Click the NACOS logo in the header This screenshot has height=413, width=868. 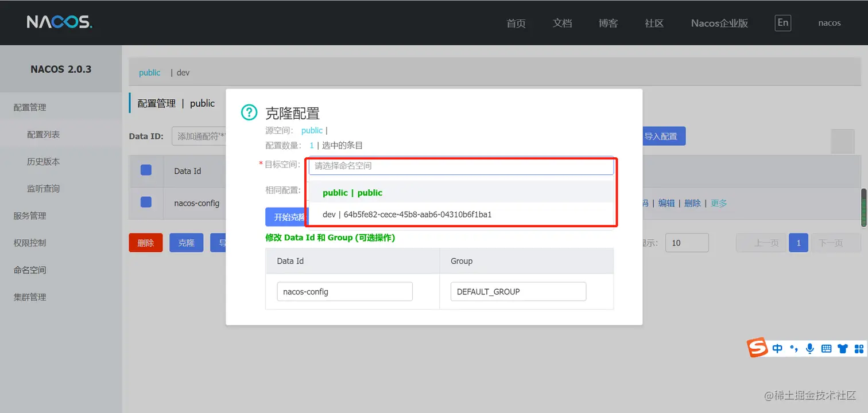pos(59,22)
